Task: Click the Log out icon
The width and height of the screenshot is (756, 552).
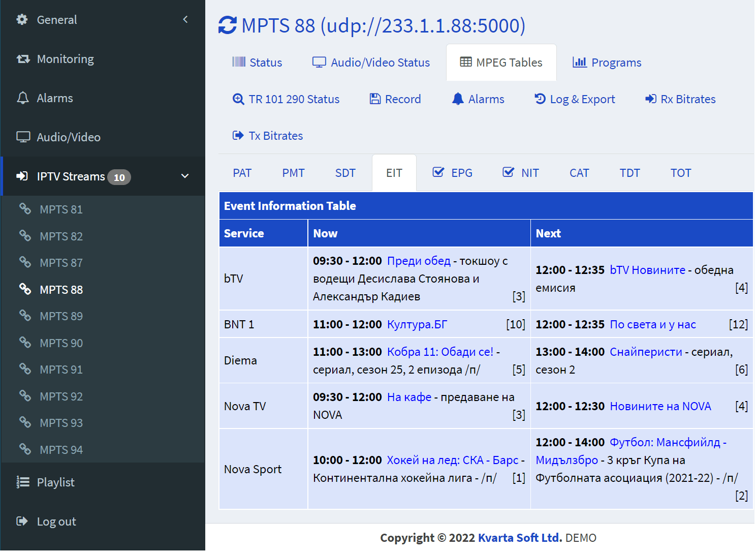Action: click(22, 522)
